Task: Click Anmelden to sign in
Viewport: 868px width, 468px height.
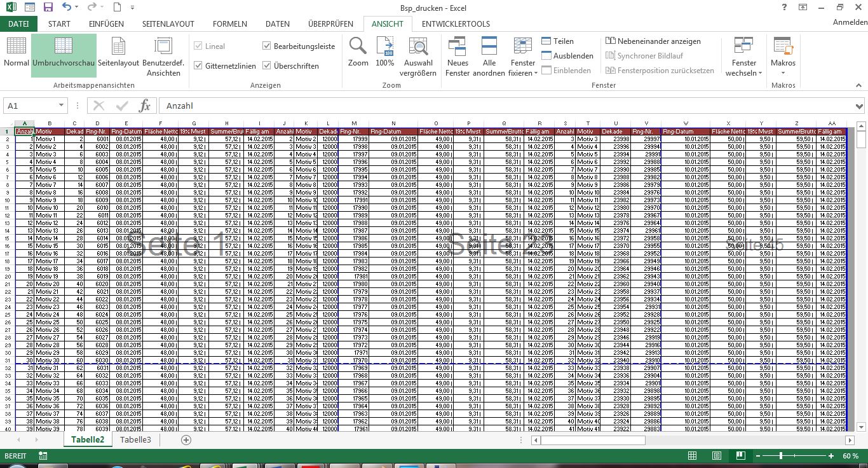Action: click(849, 22)
